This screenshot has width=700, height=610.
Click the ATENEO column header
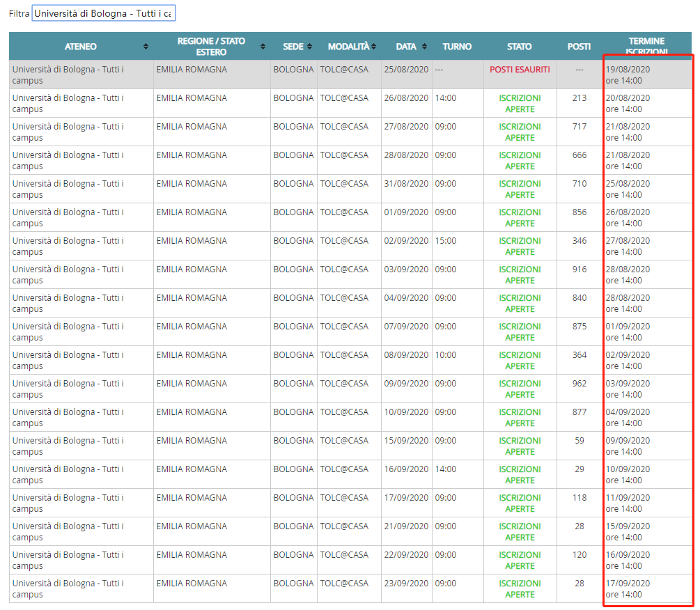81,47
